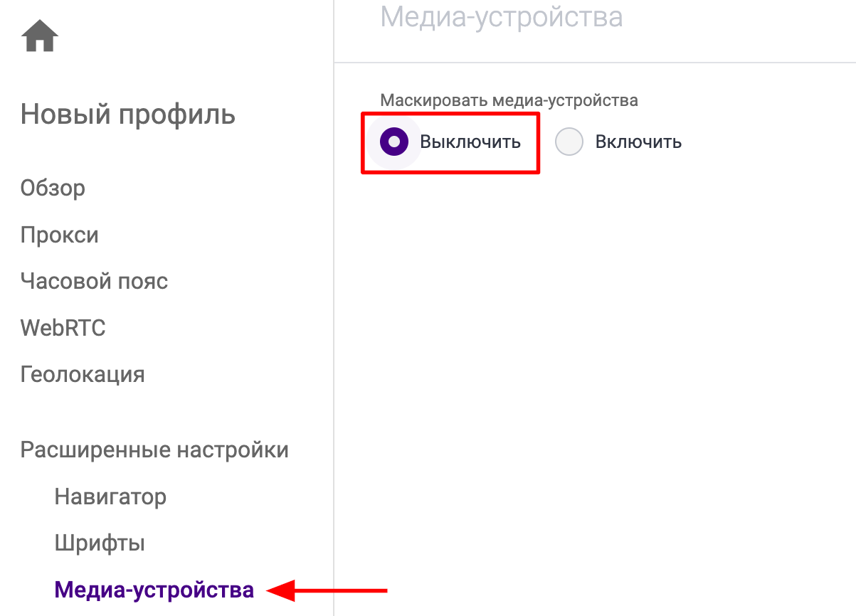Go to the home screen icon
The height and width of the screenshot is (616, 856).
[40, 36]
